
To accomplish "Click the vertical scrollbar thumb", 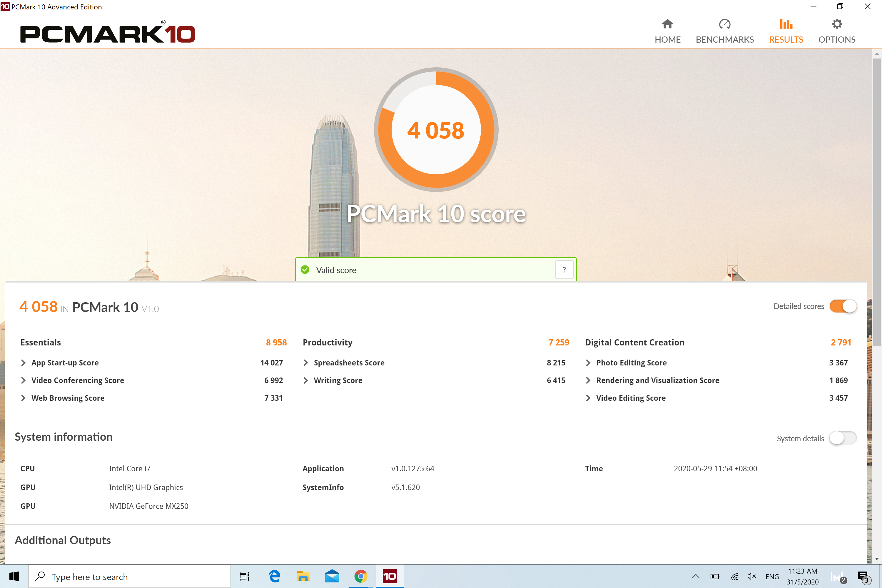I will [877, 203].
